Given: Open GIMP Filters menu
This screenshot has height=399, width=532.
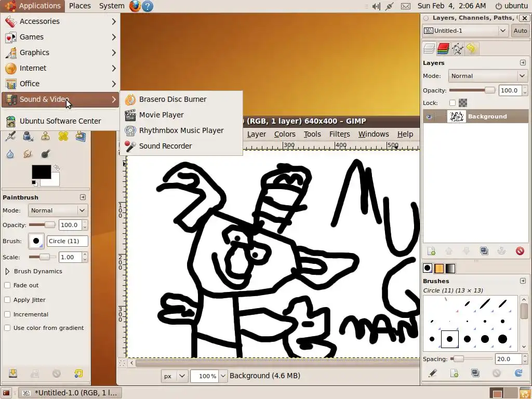Looking at the screenshot, I should (x=339, y=134).
